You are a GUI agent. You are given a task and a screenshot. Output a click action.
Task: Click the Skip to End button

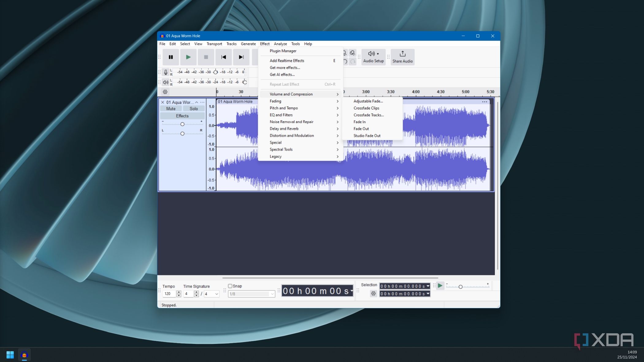pyautogui.click(x=241, y=57)
